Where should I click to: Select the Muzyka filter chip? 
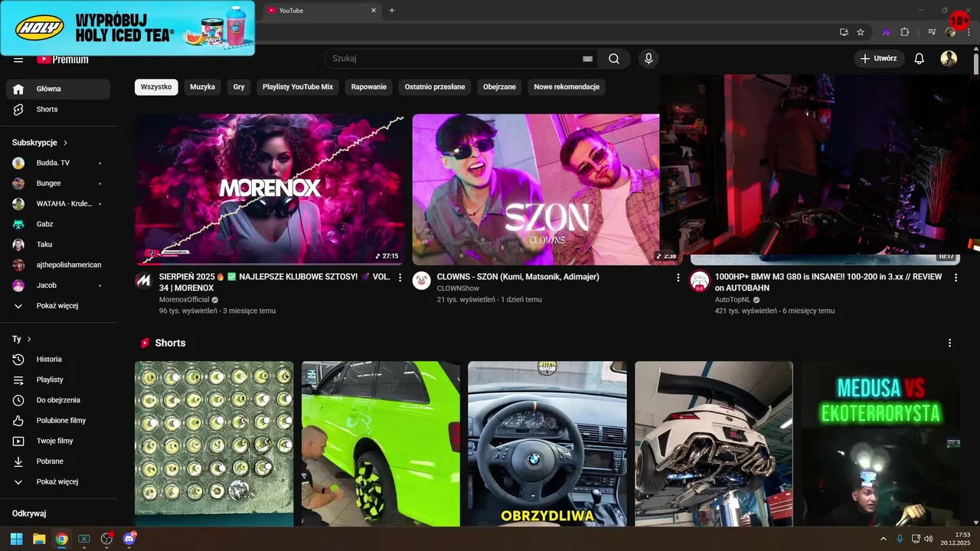[x=203, y=87]
